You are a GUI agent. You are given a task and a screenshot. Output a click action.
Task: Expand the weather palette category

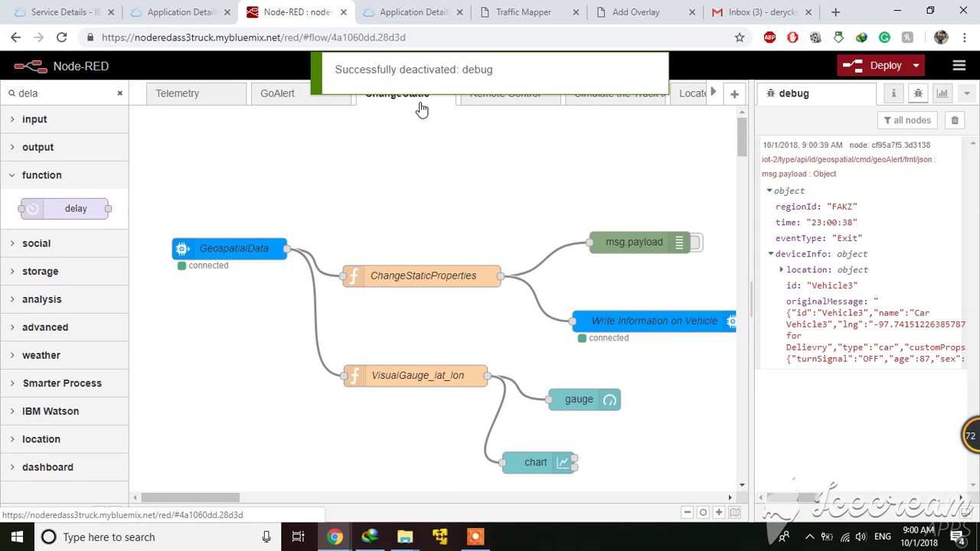[64, 355]
